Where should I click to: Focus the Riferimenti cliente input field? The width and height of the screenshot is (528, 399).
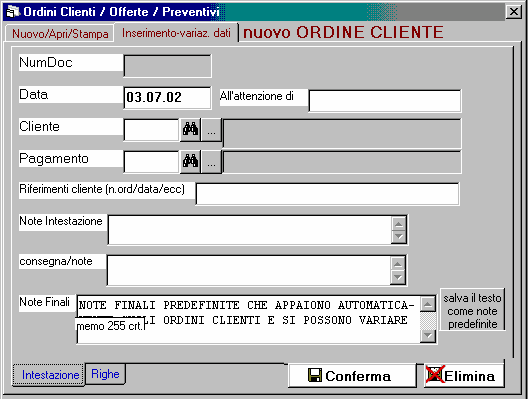[x=327, y=194]
